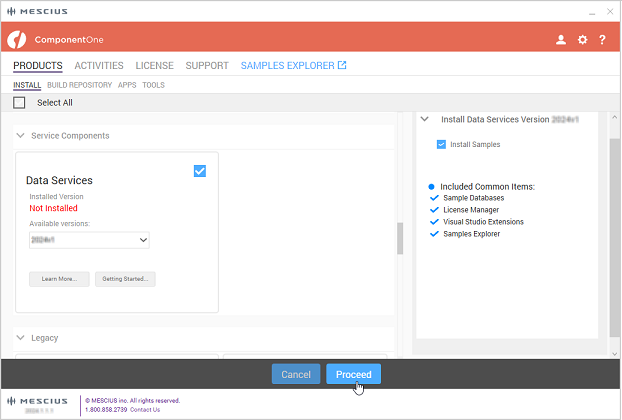Viewport: 622px width, 420px height.
Task: Toggle the Select All checkbox
Action: coord(19,102)
